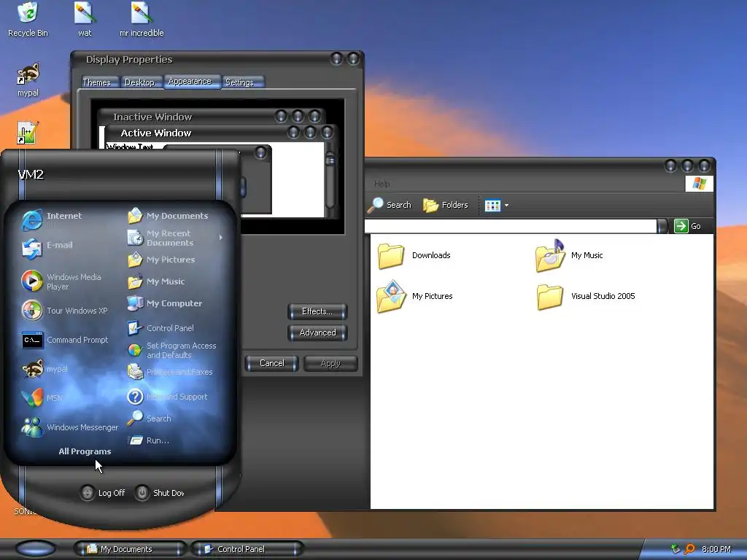Click the Search toolbar button in Explorer
The width and height of the screenshot is (747, 560).
(x=390, y=205)
